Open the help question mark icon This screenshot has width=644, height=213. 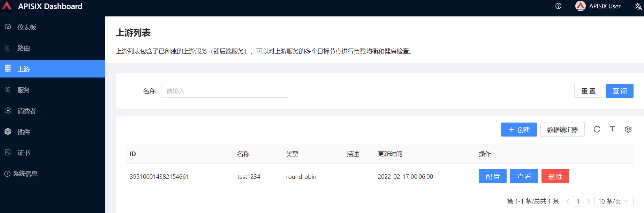(558, 6)
